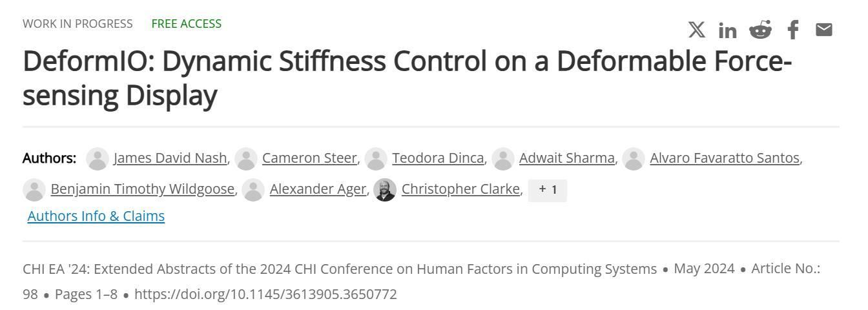Open Authors Info & Claims
The image size is (868, 310).
96,216
